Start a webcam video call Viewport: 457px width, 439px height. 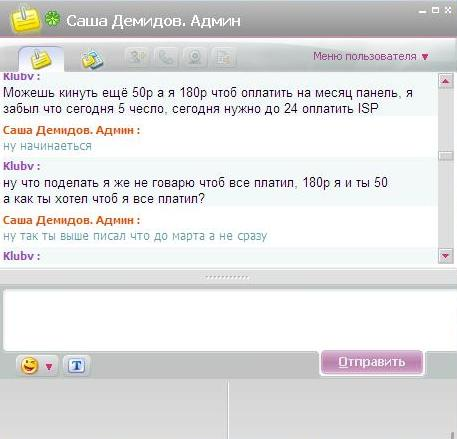pos(195,57)
